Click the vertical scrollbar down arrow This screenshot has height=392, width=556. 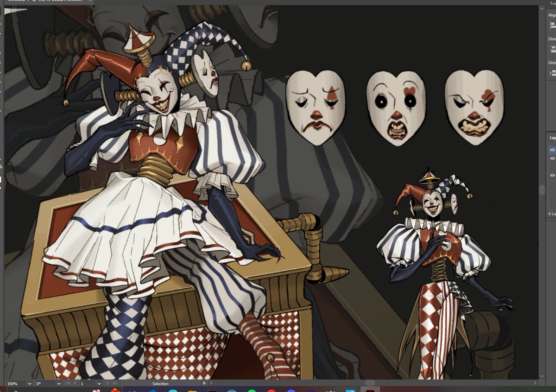pos(542,376)
